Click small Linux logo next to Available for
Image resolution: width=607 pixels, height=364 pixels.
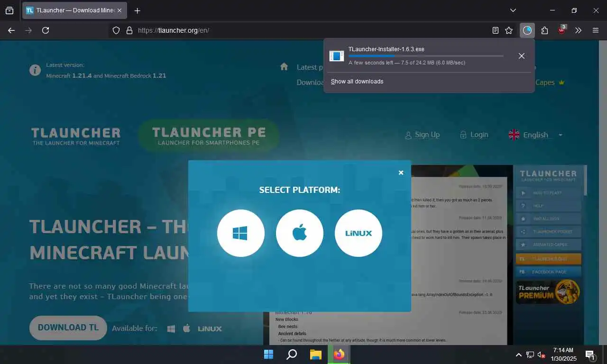coord(210,328)
